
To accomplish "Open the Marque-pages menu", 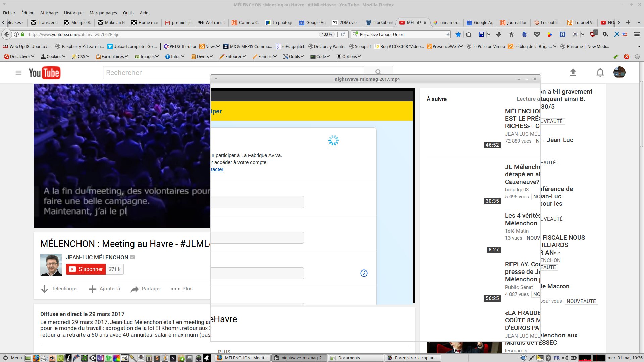I will (x=103, y=13).
